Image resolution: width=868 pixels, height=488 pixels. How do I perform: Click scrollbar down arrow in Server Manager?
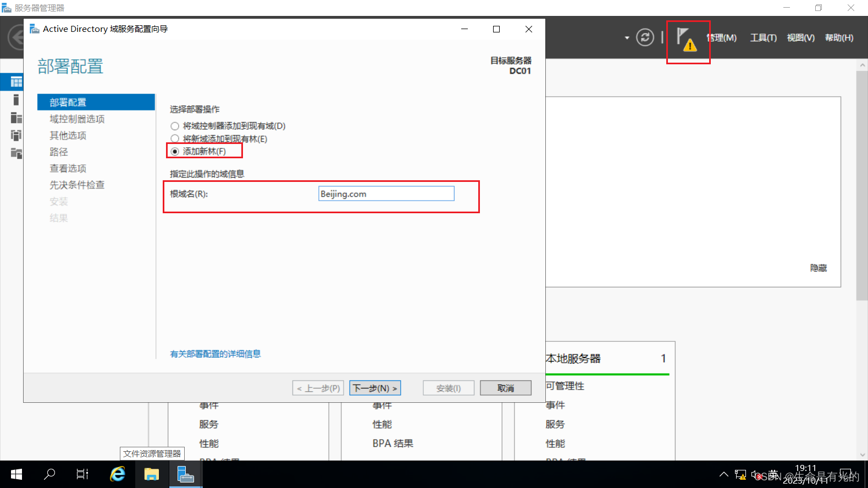[862, 455]
